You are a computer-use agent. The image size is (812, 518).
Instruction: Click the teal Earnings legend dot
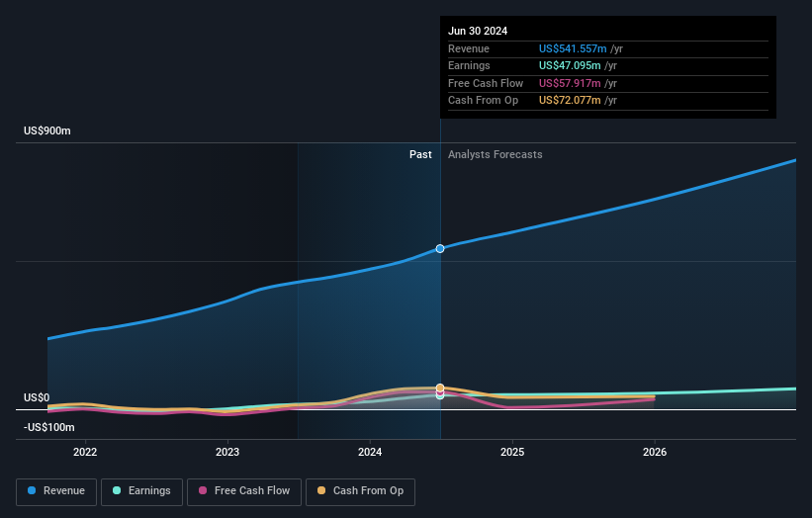117,490
